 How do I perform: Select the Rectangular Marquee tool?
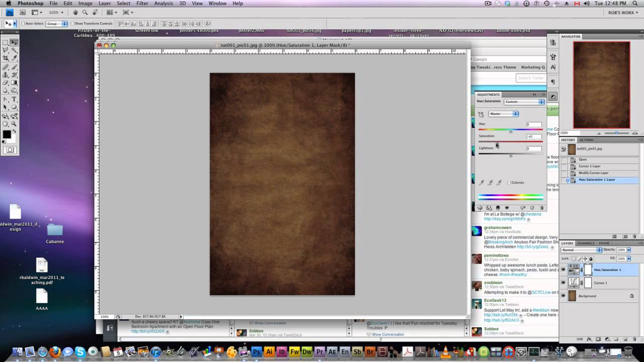(6, 43)
